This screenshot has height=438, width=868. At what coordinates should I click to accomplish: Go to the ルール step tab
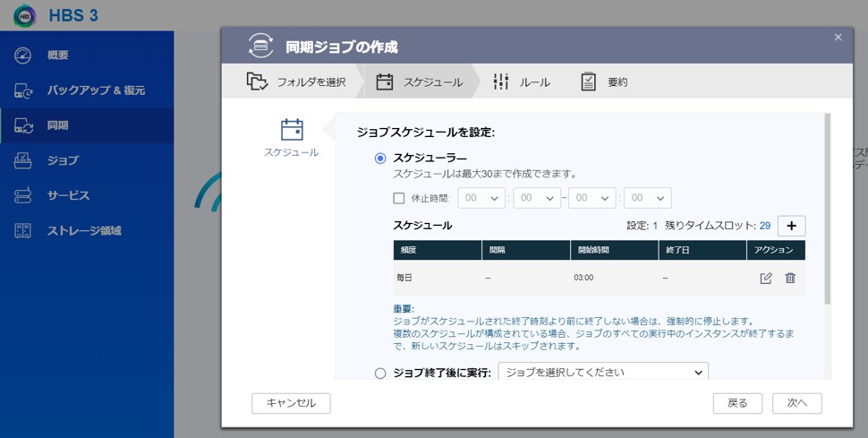click(x=523, y=82)
